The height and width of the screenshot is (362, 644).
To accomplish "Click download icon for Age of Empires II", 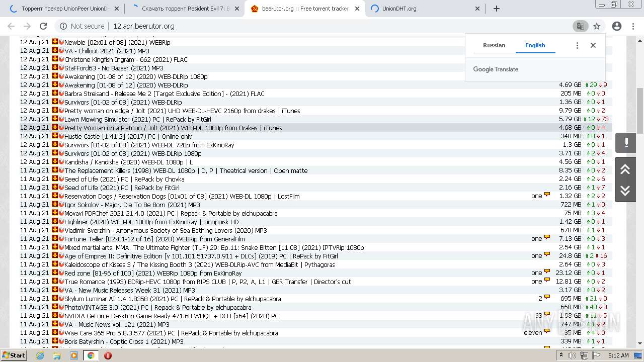I will (x=55, y=256).
